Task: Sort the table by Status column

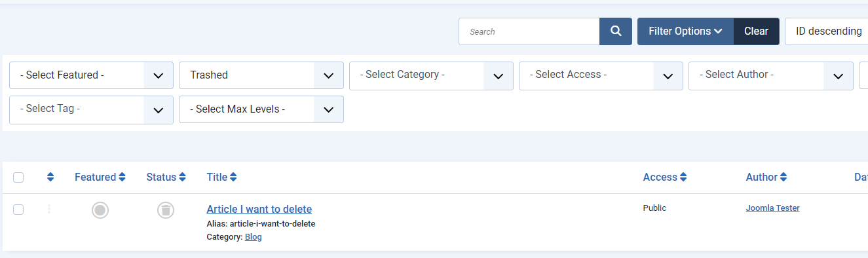Action: tap(166, 177)
